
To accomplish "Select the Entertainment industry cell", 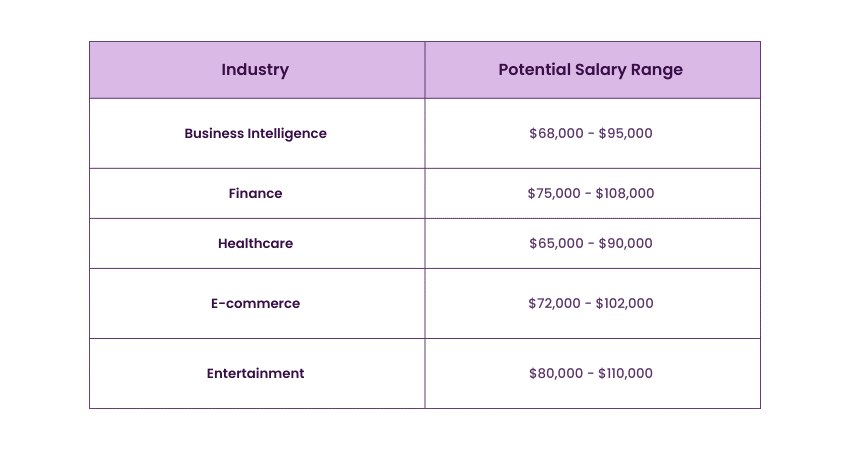I will pyautogui.click(x=255, y=373).
